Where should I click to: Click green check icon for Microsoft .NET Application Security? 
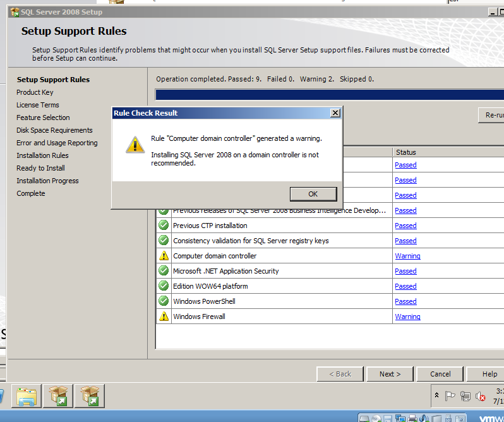click(164, 270)
